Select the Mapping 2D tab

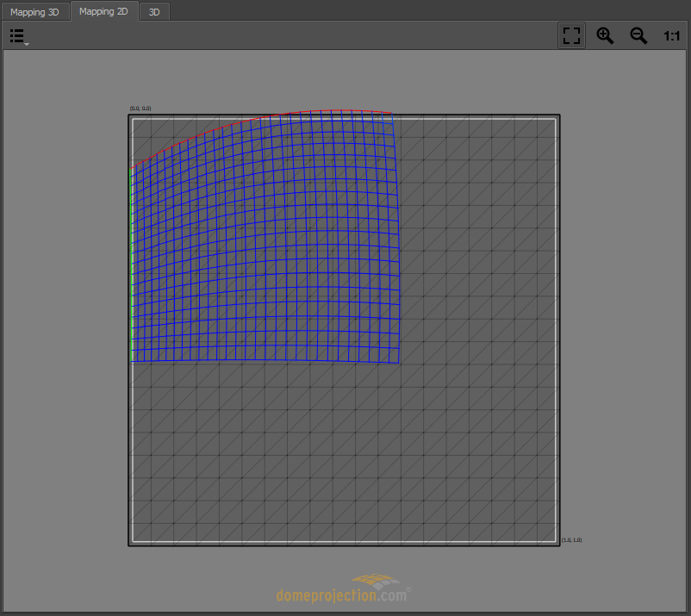point(103,12)
